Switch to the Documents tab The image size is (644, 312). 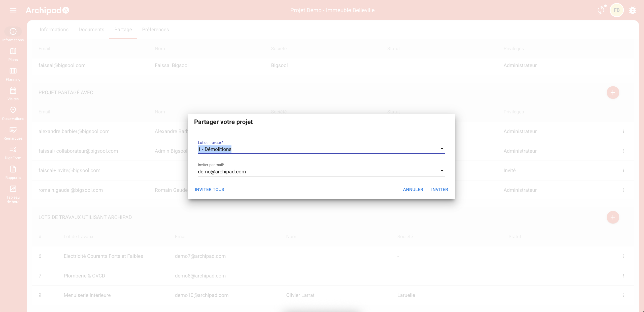pos(91,29)
